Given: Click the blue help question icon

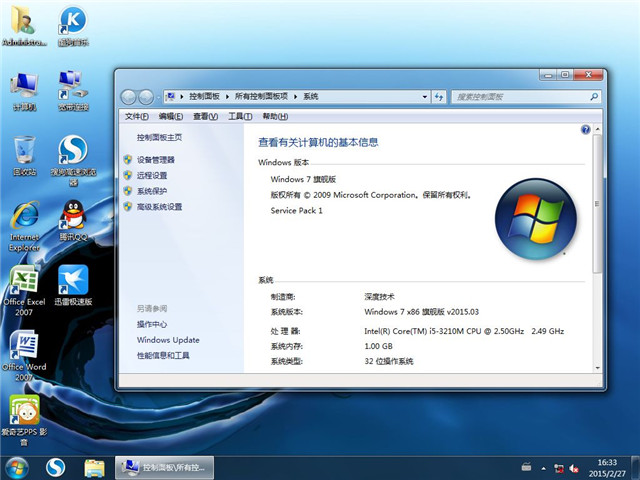Looking at the screenshot, I should [585, 130].
